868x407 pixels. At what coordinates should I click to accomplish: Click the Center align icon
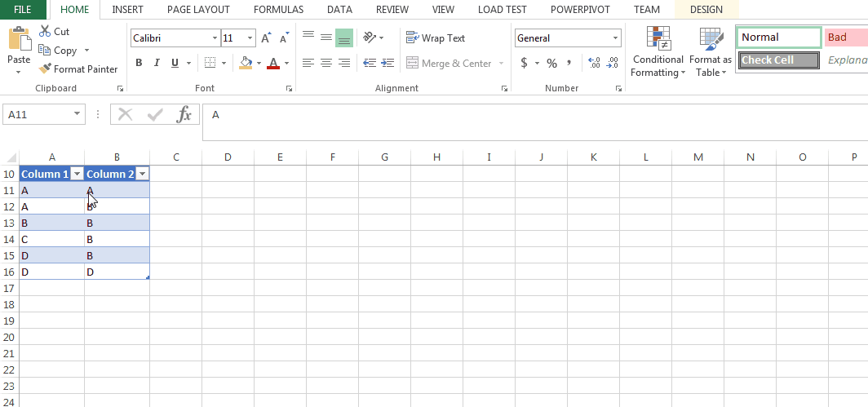(x=326, y=63)
